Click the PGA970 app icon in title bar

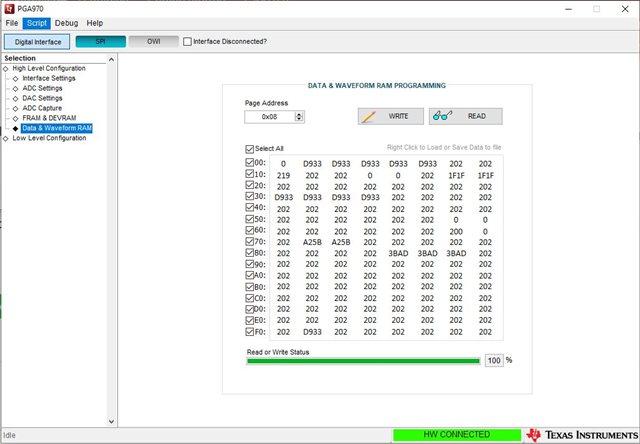point(9,9)
